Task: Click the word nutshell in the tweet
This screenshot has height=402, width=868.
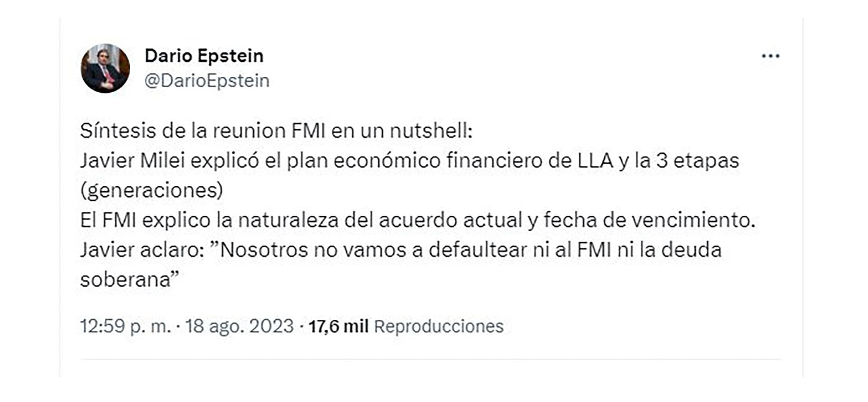Action: click(x=431, y=131)
